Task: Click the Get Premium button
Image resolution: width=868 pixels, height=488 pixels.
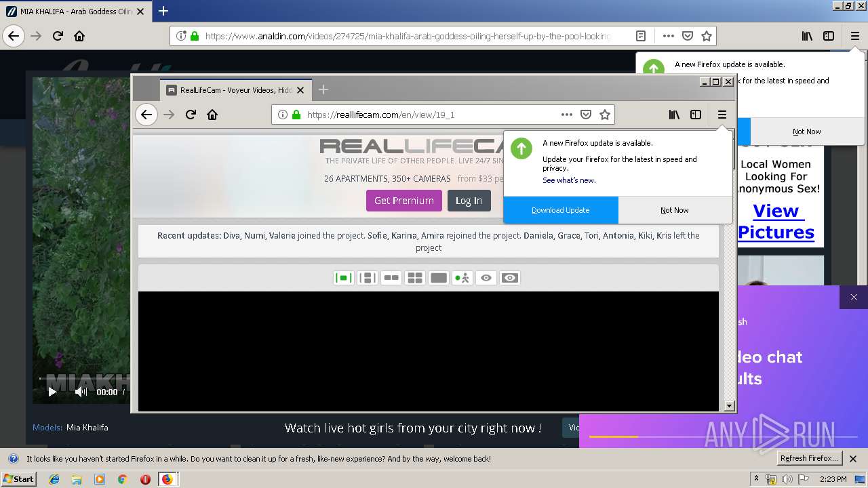Action: pos(404,201)
